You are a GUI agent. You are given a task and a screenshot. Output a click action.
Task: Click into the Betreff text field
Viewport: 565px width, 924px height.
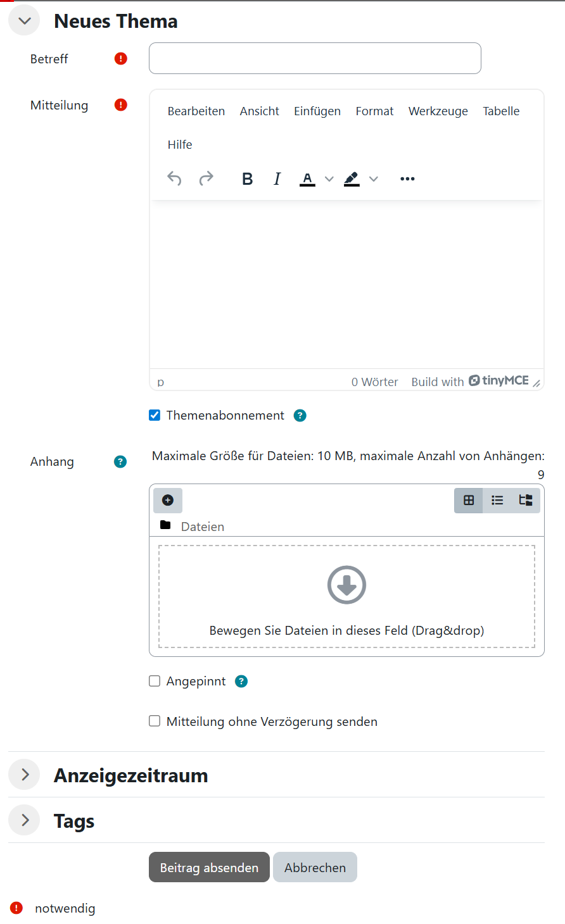(x=315, y=59)
